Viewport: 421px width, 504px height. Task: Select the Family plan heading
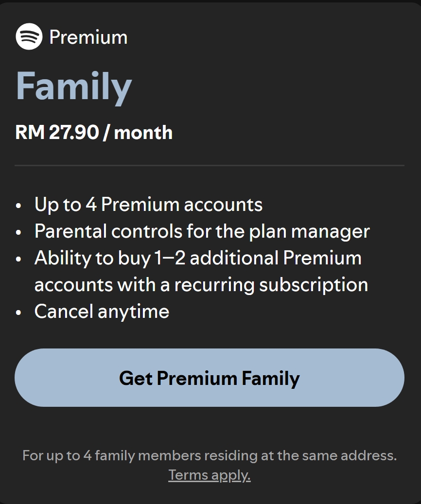tap(74, 87)
